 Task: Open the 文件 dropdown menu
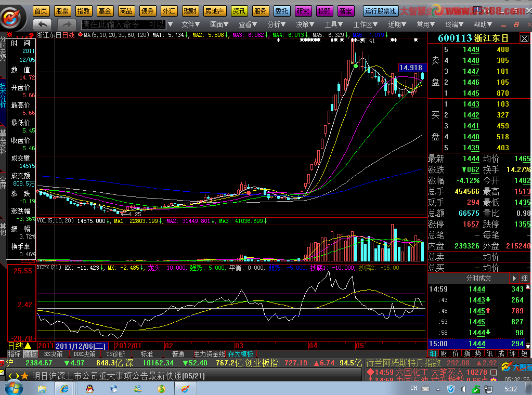pyautogui.click(x=190, y=24)
